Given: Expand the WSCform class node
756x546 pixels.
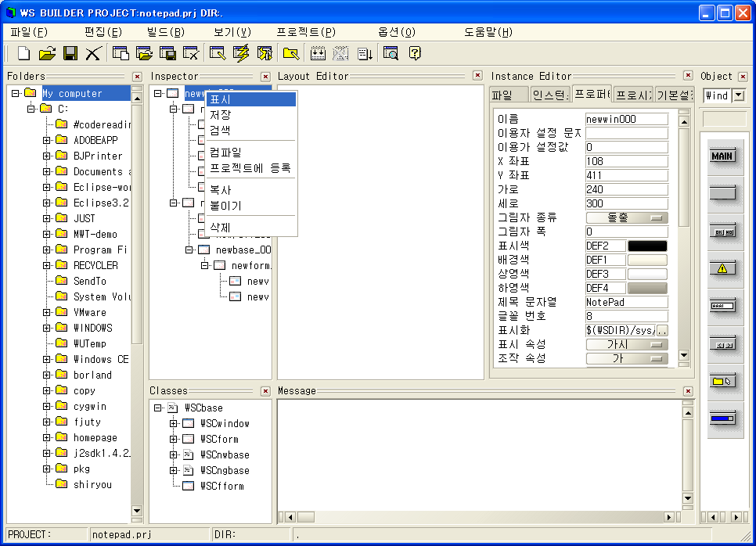Looking at the screenshot, I should pos(174,439).
